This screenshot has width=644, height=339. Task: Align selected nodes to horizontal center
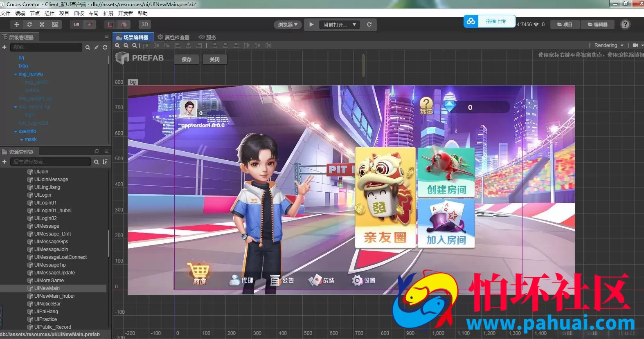coord(188,45)
